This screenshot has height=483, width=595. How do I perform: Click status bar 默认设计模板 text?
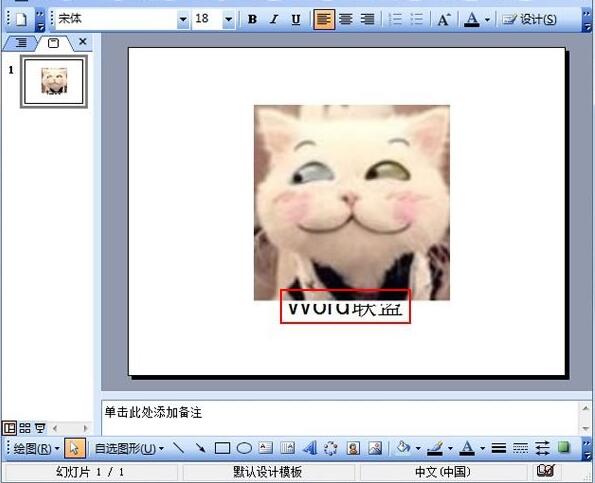pyautogui.click(x=268, y=472)
